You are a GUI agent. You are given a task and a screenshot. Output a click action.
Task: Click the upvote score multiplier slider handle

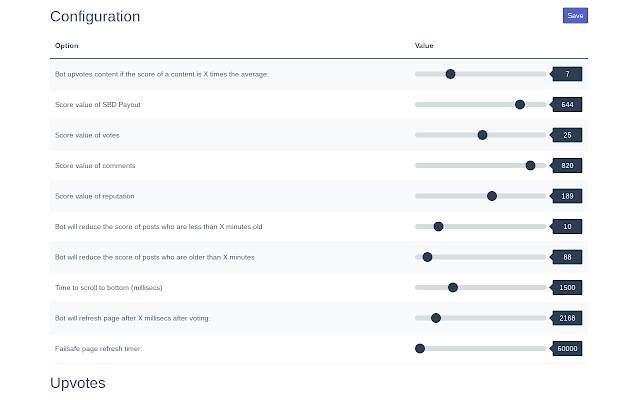coord(450,74)
